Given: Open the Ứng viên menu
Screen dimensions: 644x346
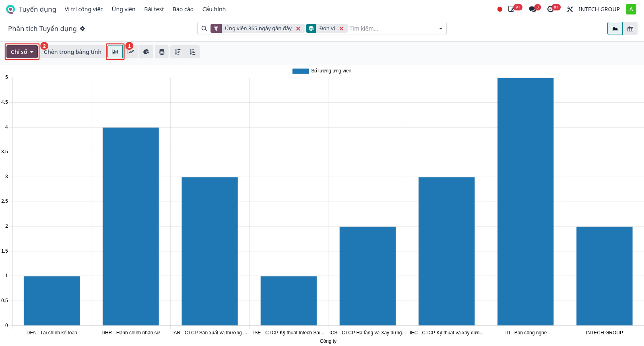Looking at the screenshot, I should [124, 9].
